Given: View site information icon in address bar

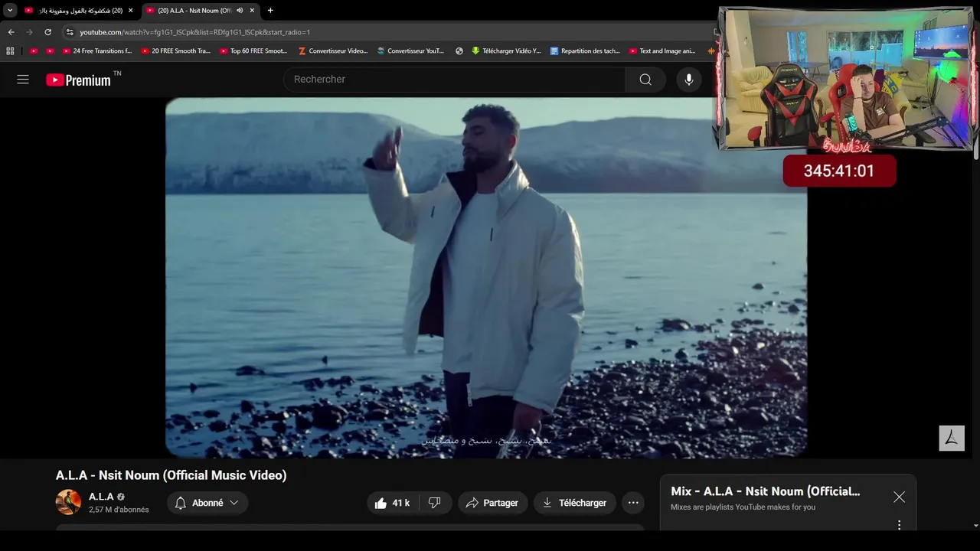Looking at the screenshot, I should pyautogui.click(x=70, y=32).
